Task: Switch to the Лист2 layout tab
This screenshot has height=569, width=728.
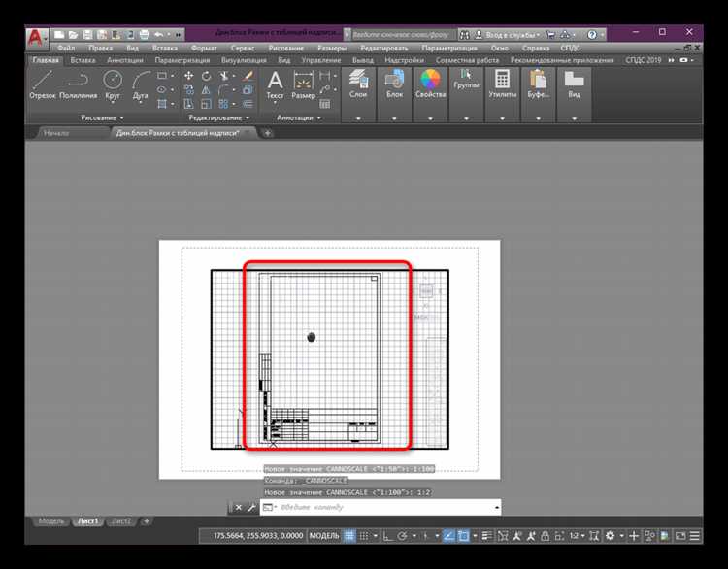Action: click(x=121, y=521)
